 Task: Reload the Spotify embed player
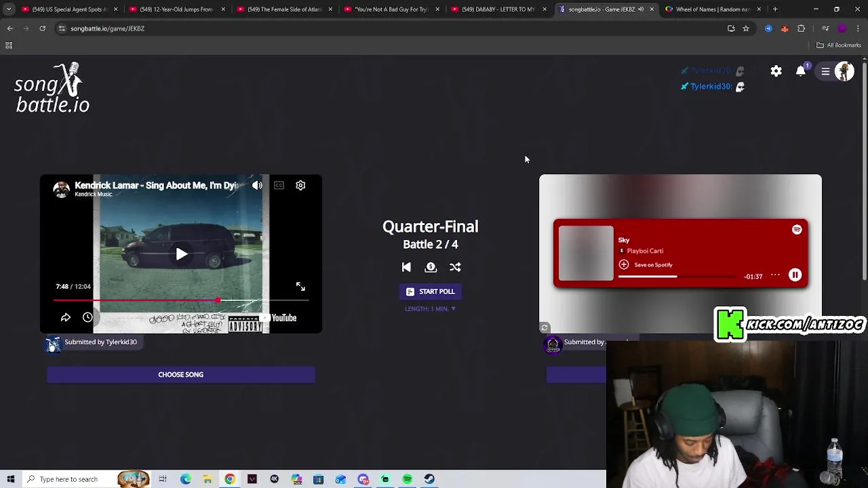tap(544, 328)
